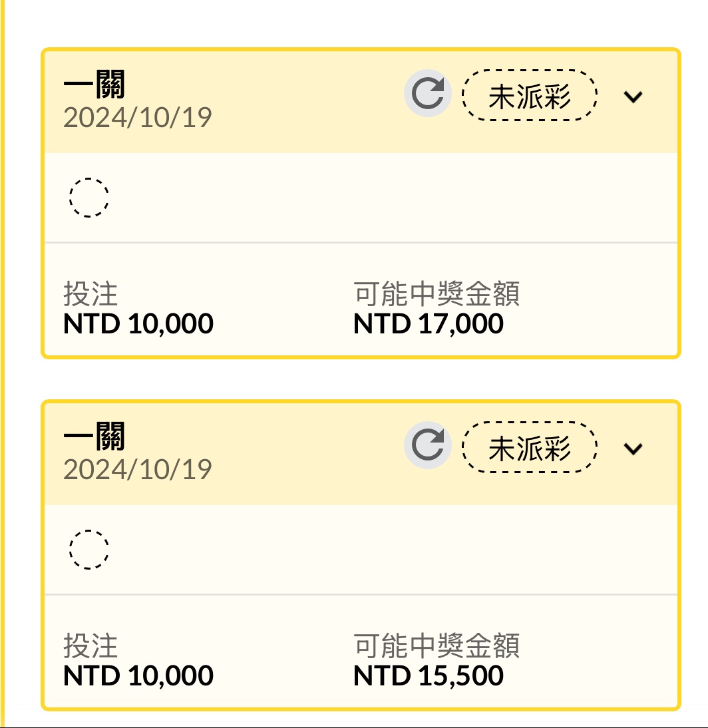Click 2024/10/19 date on NTD 15,500 bet
Screen dimensions: 708x728
137,470
